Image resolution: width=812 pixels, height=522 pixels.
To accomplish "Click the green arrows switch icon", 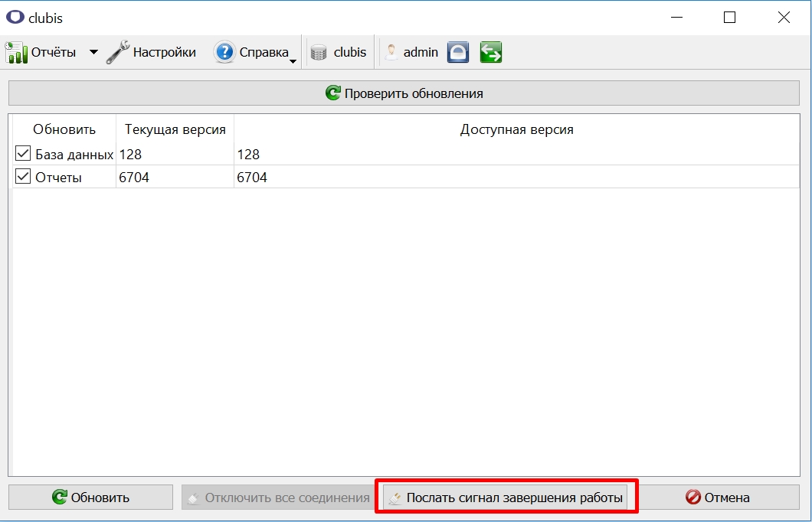I will 490,52.
